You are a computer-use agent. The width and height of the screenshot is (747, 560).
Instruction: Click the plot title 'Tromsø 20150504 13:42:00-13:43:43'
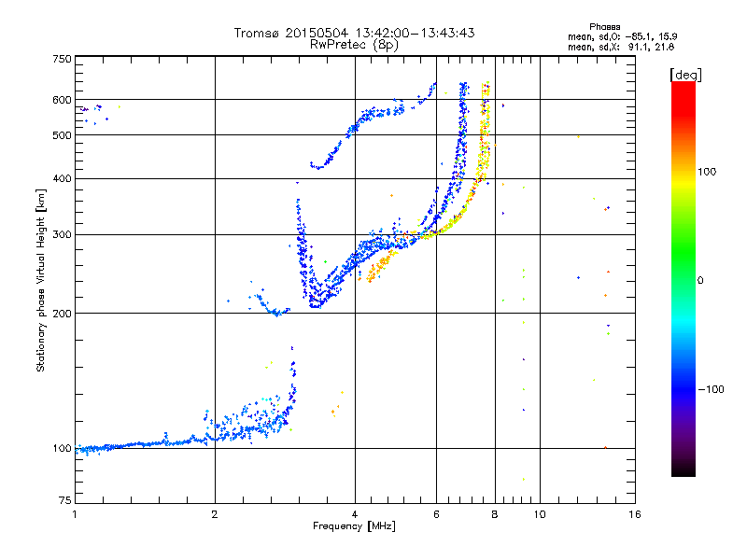355,33
